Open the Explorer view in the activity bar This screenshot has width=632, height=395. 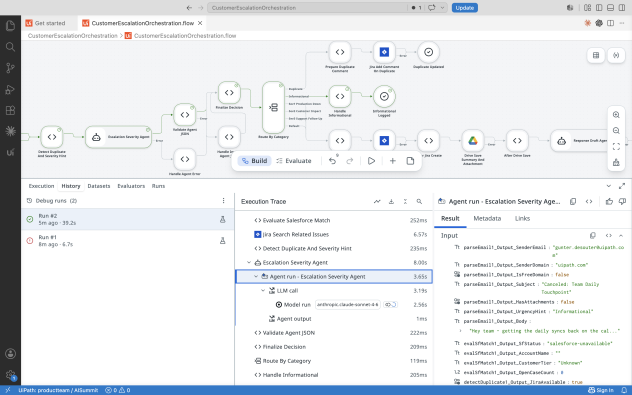tap(10, 26)
